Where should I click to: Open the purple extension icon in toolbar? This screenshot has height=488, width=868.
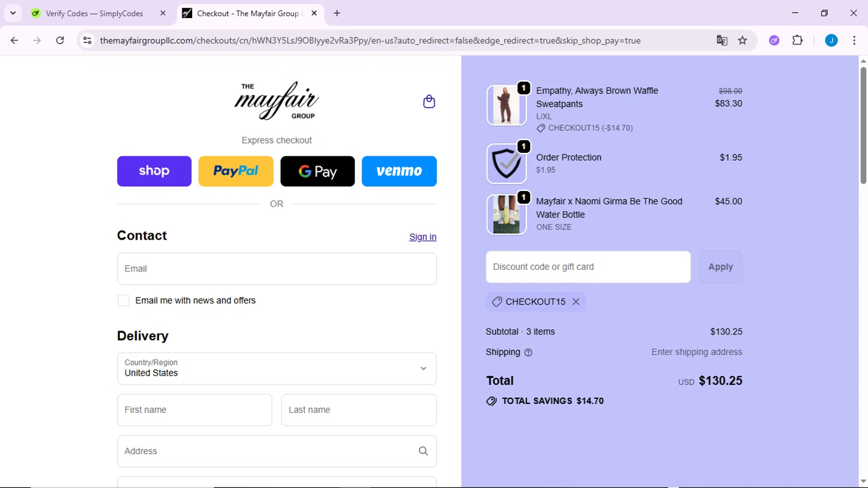point(774,41)
